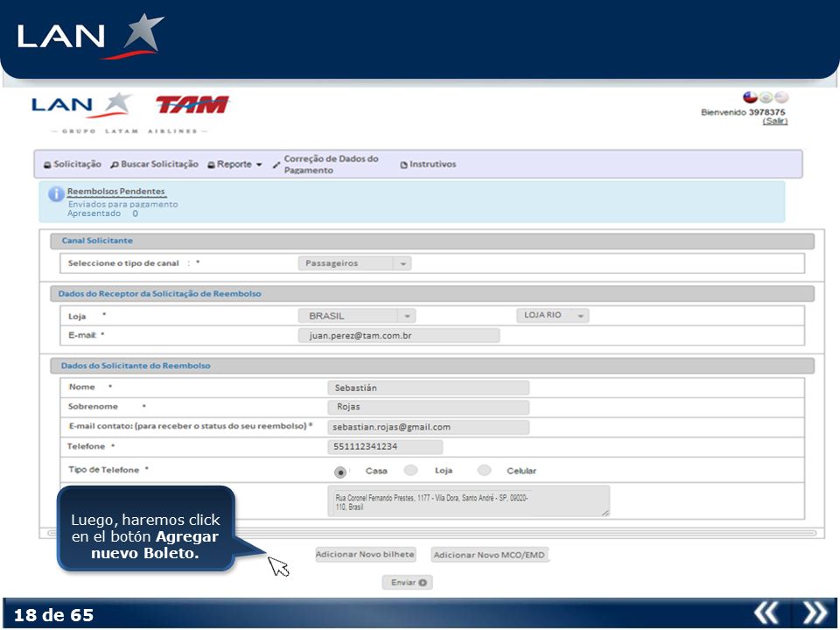Click the address textarea with Rua Coronel
840x630 pixels.
pyautogui.click(x=468, y=500)
